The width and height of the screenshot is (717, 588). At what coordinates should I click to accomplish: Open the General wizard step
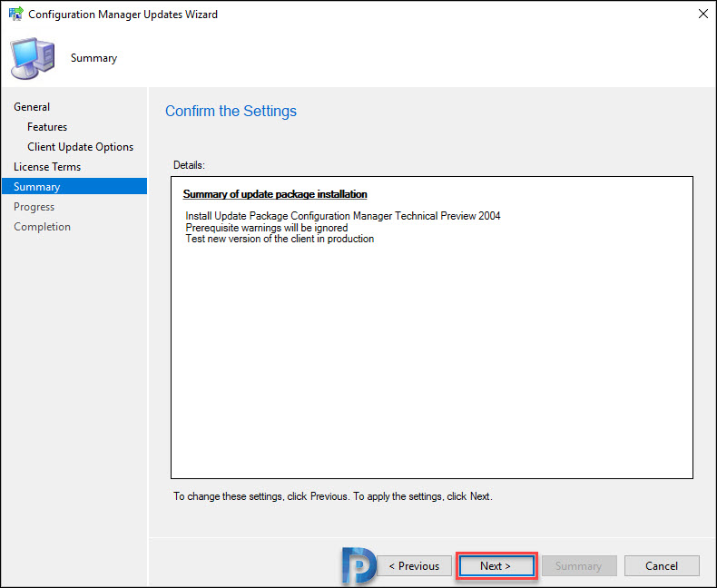(x=32, y=107)
